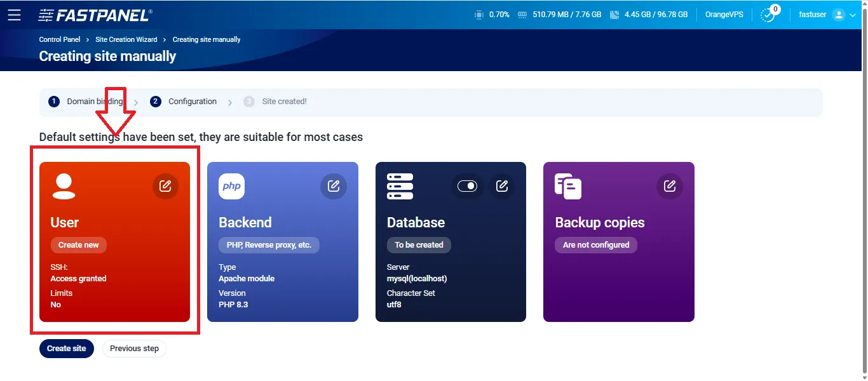Toggle the Database creation switch
Screen dimensions: 868x381
pos(467,186)
